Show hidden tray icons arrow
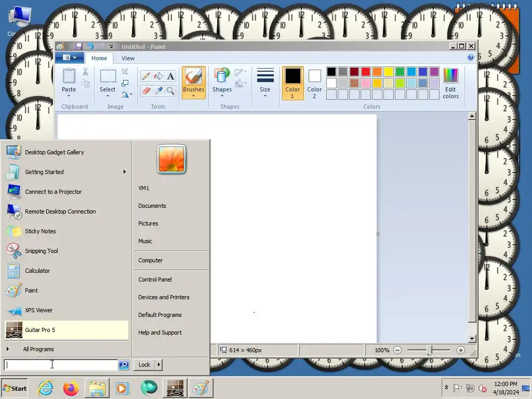The height and width of the screenshot is (399, 532). pyautogui.click(x=446, y=388)
